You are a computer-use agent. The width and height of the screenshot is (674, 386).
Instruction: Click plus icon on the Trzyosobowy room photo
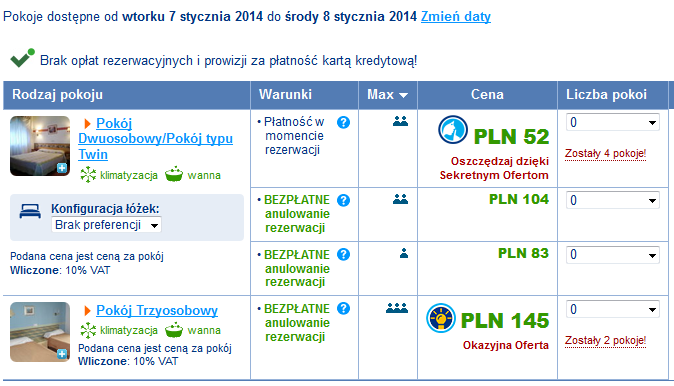pyautogui.click(x=62, y=354)
